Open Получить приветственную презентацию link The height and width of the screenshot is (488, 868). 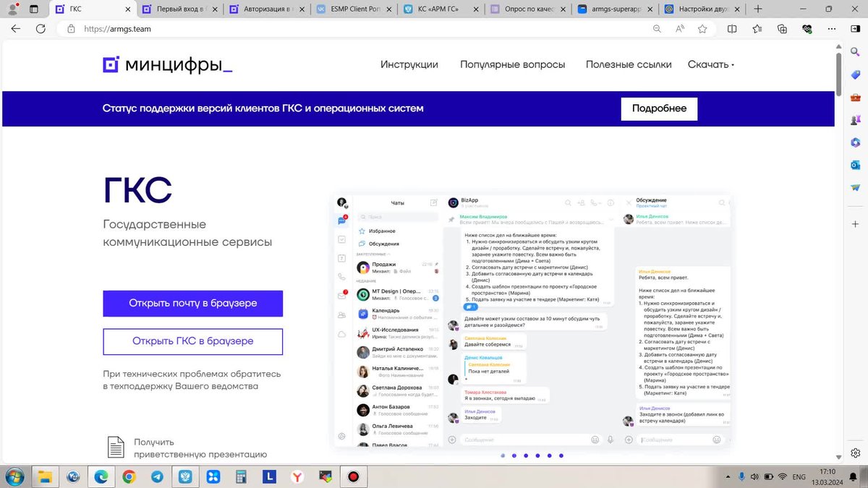click(200, 448)
